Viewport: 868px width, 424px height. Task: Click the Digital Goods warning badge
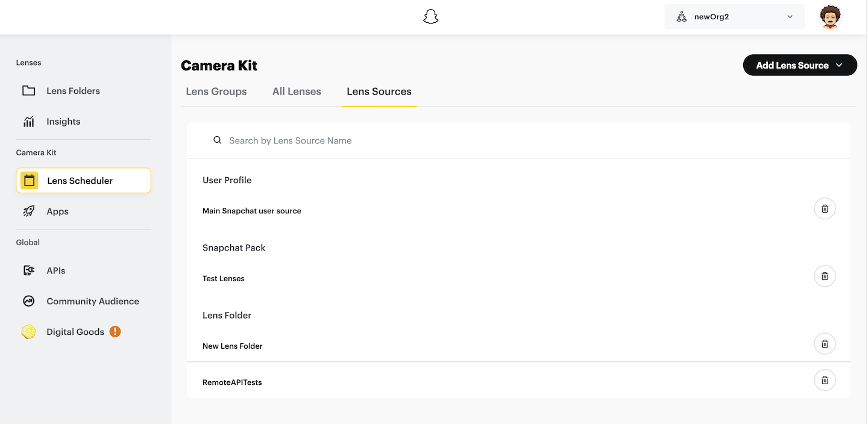click(x=115, y=331)
